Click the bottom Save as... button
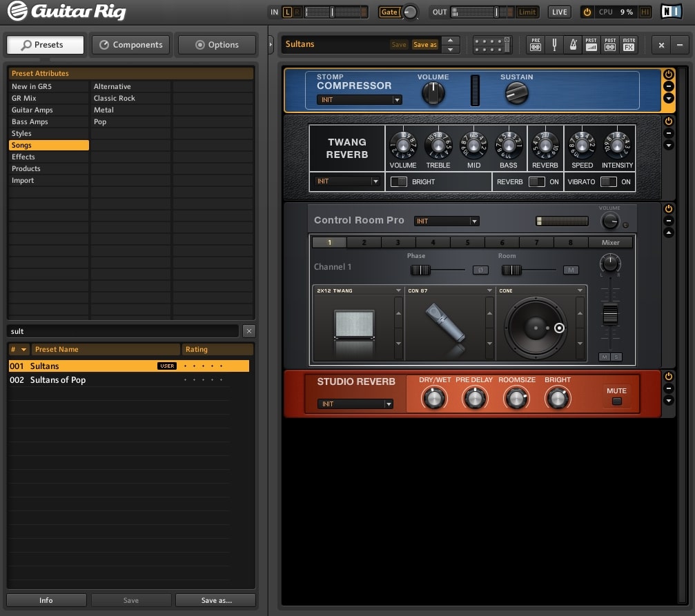Screen dimensions: 695x616 pyautogui.click(x=216, y=600)
